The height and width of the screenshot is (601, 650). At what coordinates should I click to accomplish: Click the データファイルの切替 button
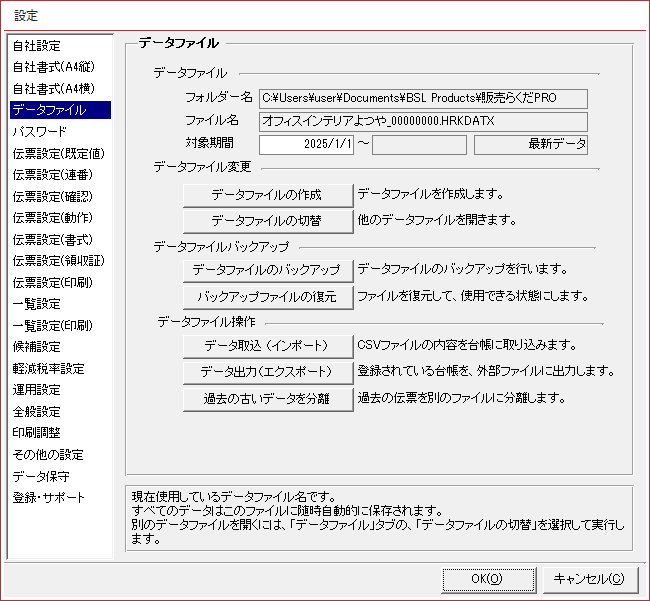[x=267, y=220]
